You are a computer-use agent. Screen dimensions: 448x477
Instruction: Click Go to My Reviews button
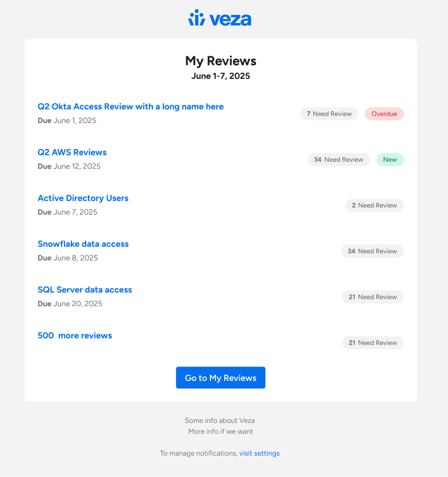pyautogui.click(x=220, y=377)
